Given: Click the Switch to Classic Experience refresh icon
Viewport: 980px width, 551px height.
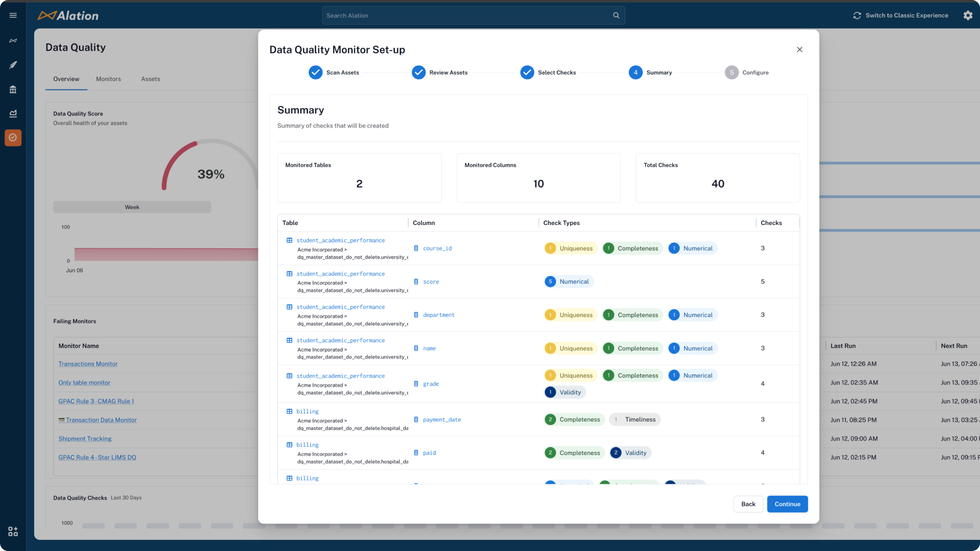Looking at the screenshot, I should (857, 15).
